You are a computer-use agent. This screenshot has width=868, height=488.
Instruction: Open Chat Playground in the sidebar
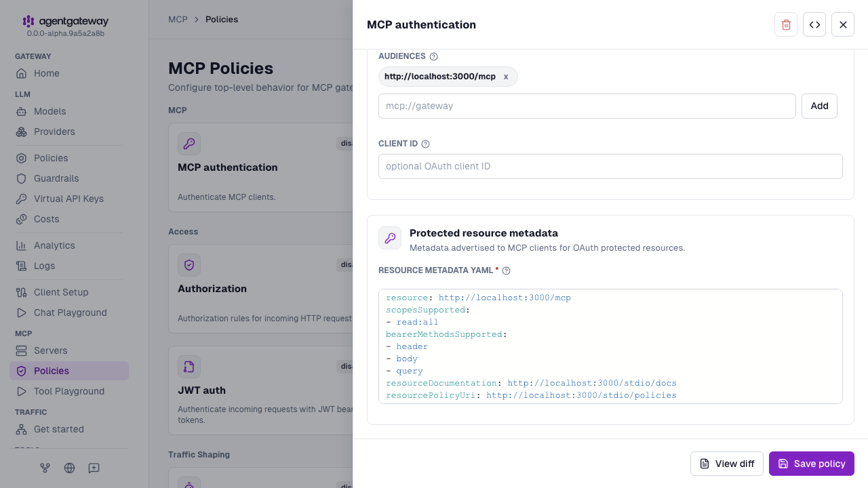[69, 312]
